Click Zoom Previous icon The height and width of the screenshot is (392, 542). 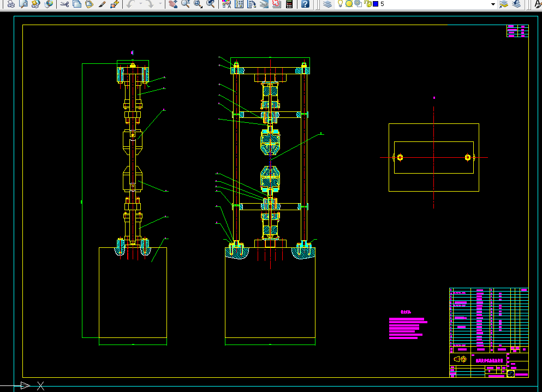tap(211, 4)
